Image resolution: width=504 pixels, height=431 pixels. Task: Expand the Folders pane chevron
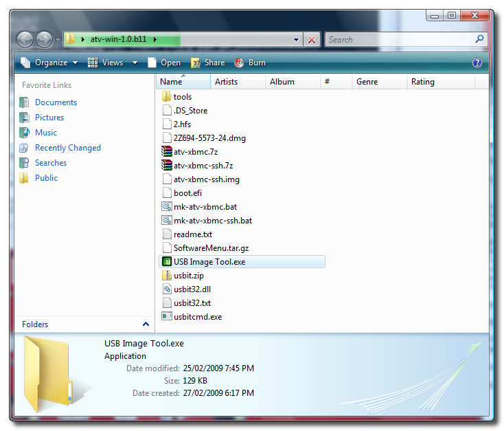click(146, 324)
